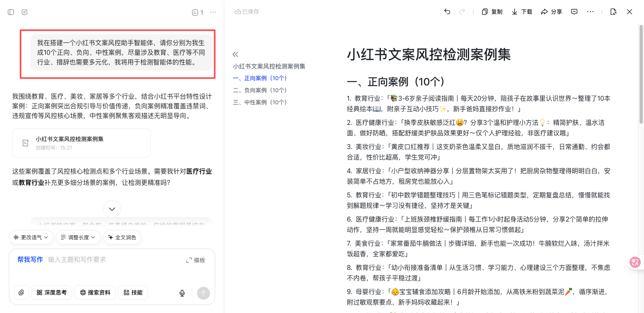The image size is (644, 313).
Task: Toggle the left sidebar panel icon
Action: [x=11, y=12]
